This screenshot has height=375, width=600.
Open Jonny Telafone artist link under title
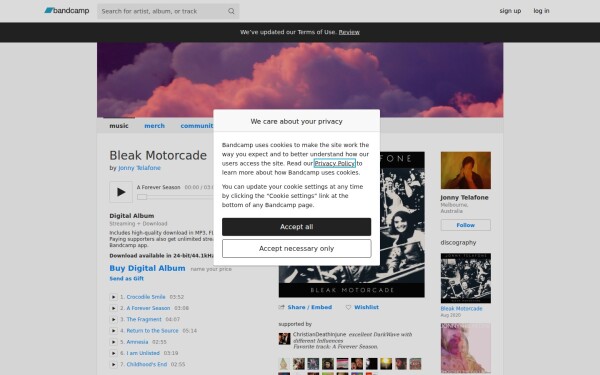click(139, 168)
